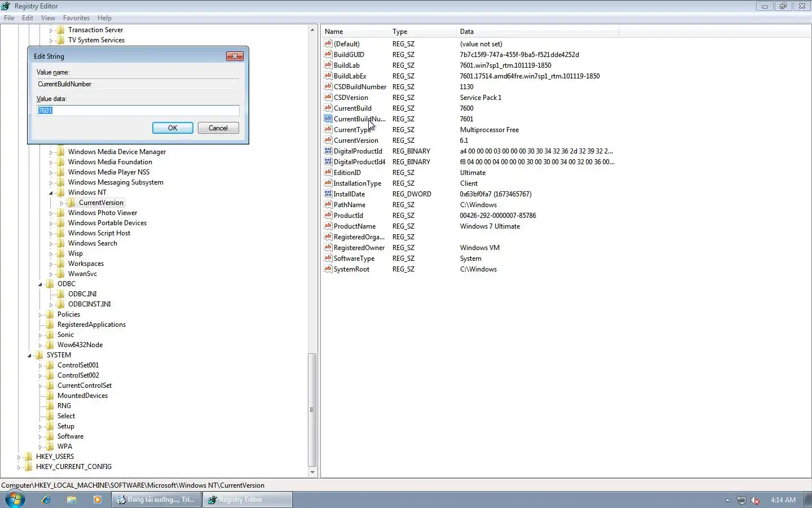This screenshot has width=812, height=508.
Task: Click the EditionID string value icon
Action: click(328, 172)
